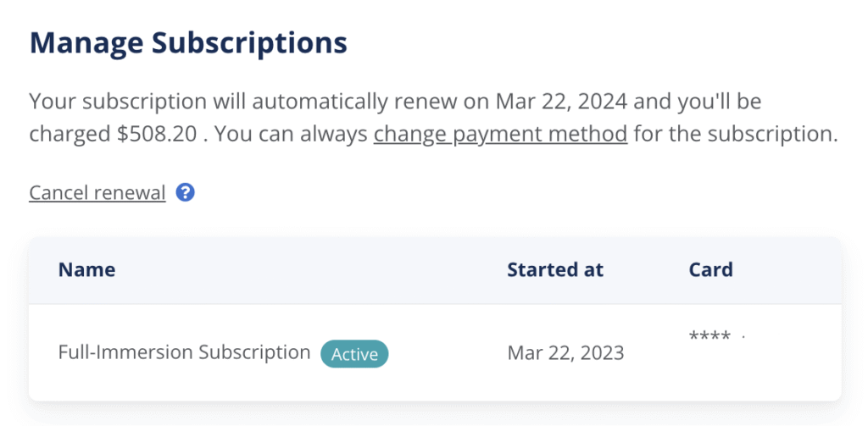Image resolution: width=868 pixels, height=426 pixels.
Task: Click the Name column header
Action: [87, 269]
